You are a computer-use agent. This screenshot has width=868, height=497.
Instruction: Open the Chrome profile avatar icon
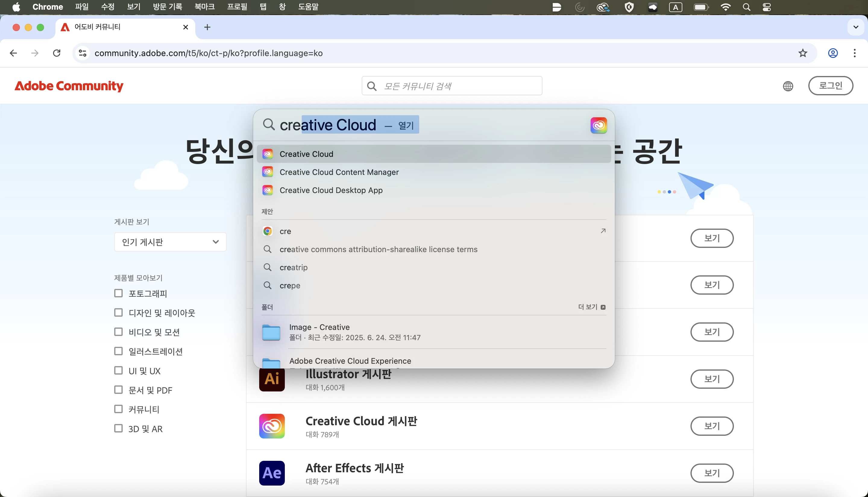833,53
